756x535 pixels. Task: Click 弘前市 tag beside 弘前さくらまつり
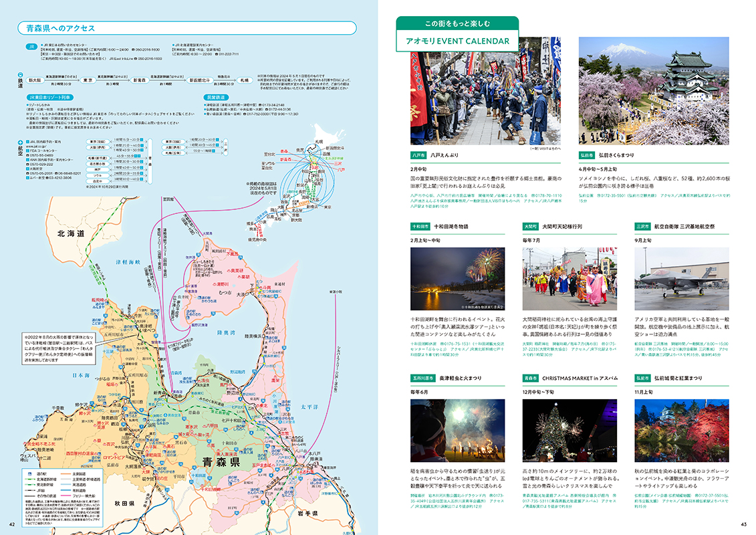(x=586, y=155)
